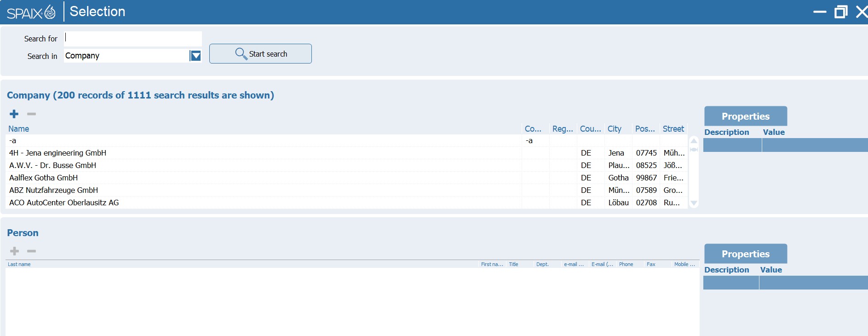The image size is (868, 336).
Task: Click street cell Frie...
Action: pyautogui.click(x=673, y=178)
